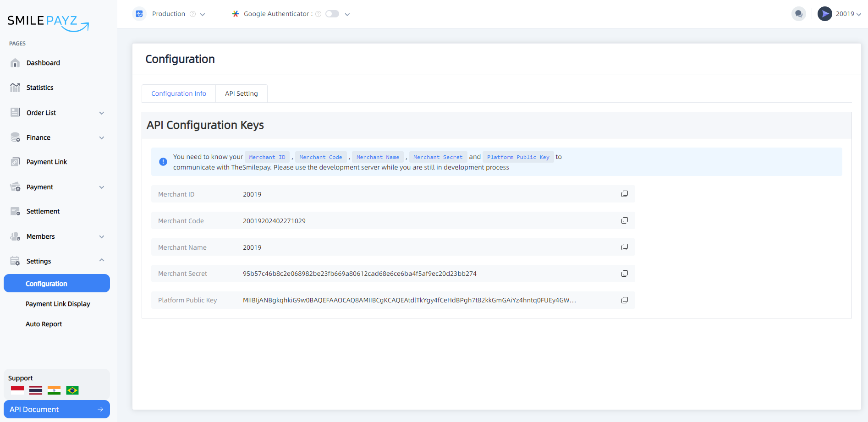The height and width of the screenshot is (422, 868).
Task: Open the 20019 account menu
Action: click(x=848, y=14)
